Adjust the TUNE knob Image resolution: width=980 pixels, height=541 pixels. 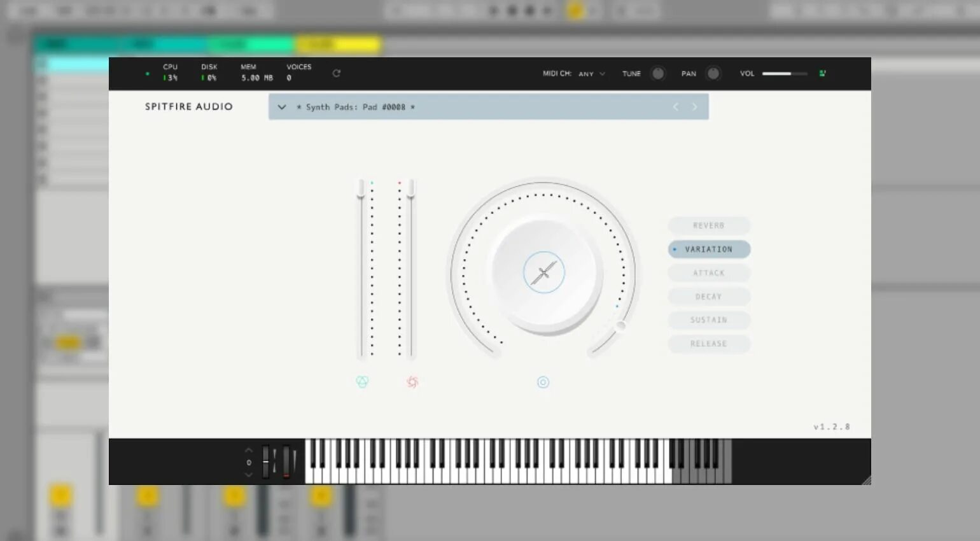tap(657, 73)
